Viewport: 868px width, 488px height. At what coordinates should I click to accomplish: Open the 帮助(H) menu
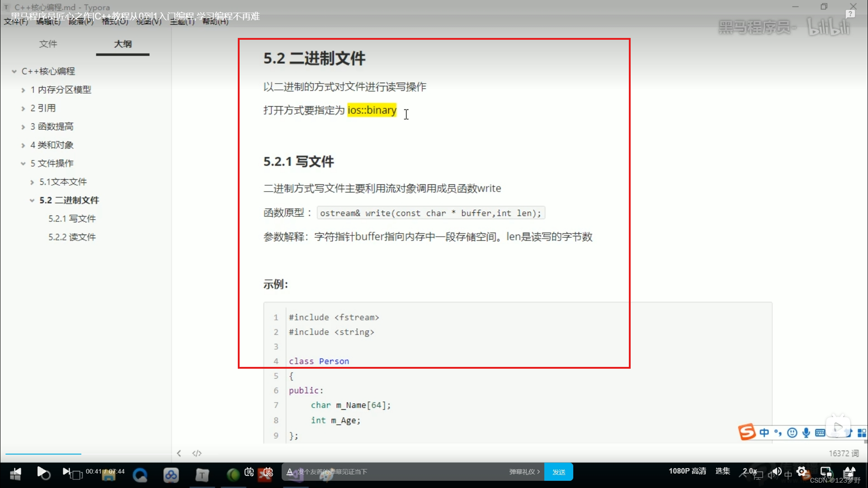click(215, 21)
